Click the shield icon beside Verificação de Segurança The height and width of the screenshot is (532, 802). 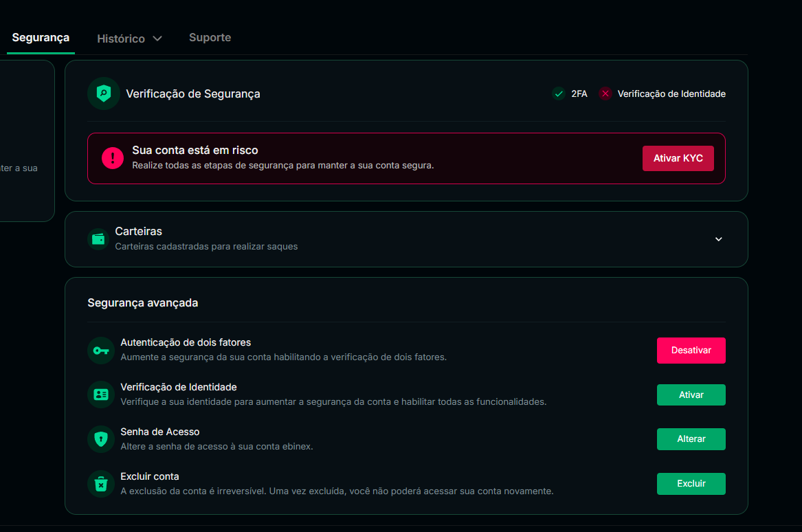[x=104, y=93]
